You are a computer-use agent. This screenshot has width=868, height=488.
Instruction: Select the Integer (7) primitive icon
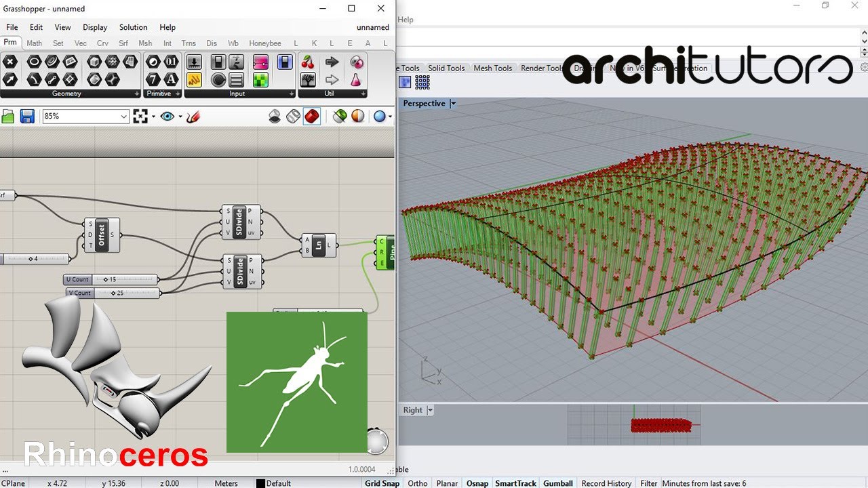153,79
